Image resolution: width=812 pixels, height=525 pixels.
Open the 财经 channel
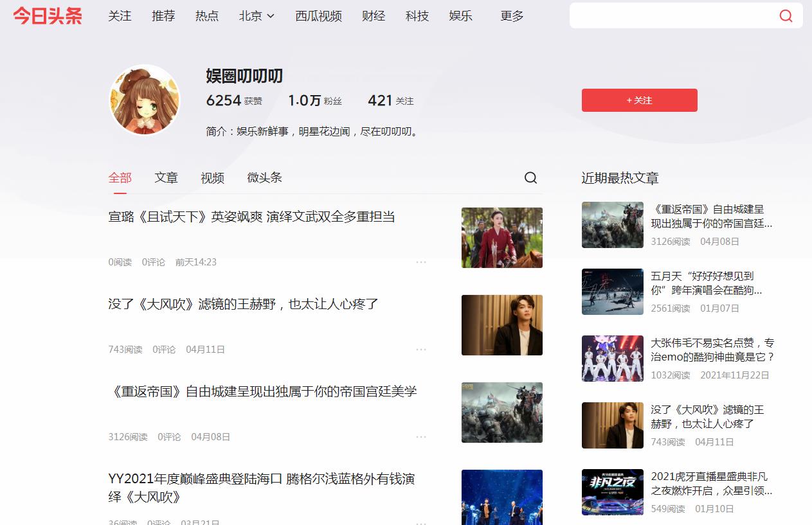374,16
